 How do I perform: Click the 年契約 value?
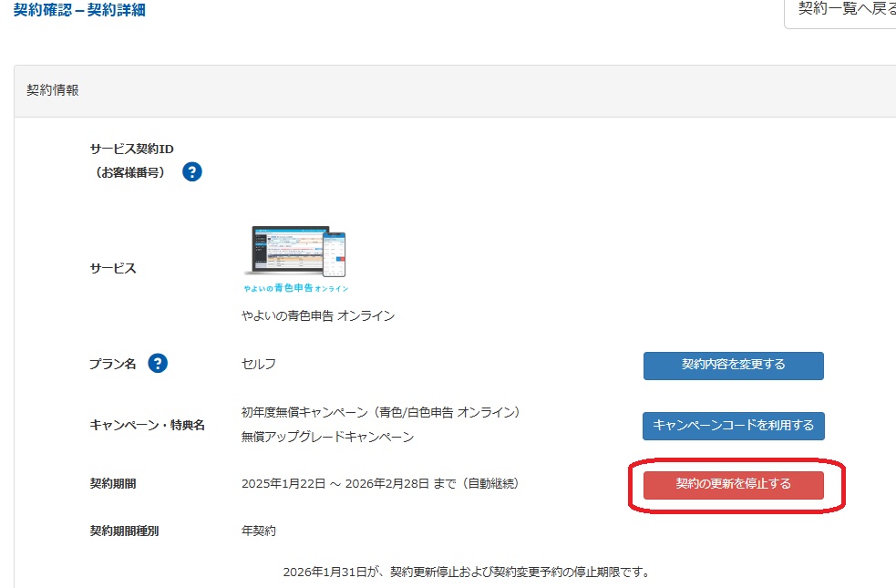point(259,530)
